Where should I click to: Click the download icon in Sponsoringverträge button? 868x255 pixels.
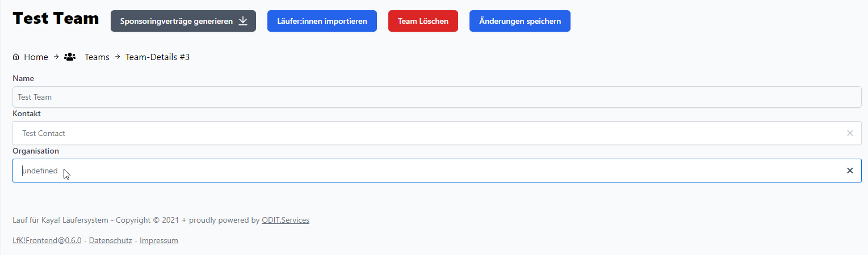243,21
